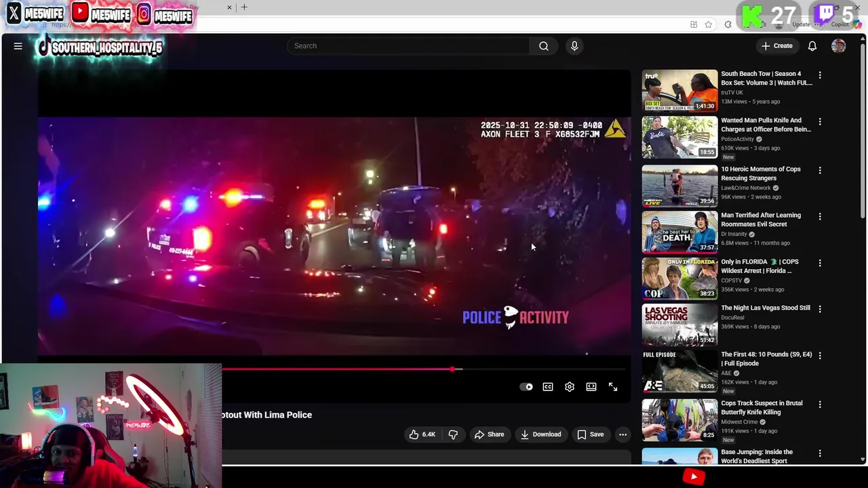Open 10 Heroic Moments of Cops title
The image size is (868, 488).
pos(761,174)
